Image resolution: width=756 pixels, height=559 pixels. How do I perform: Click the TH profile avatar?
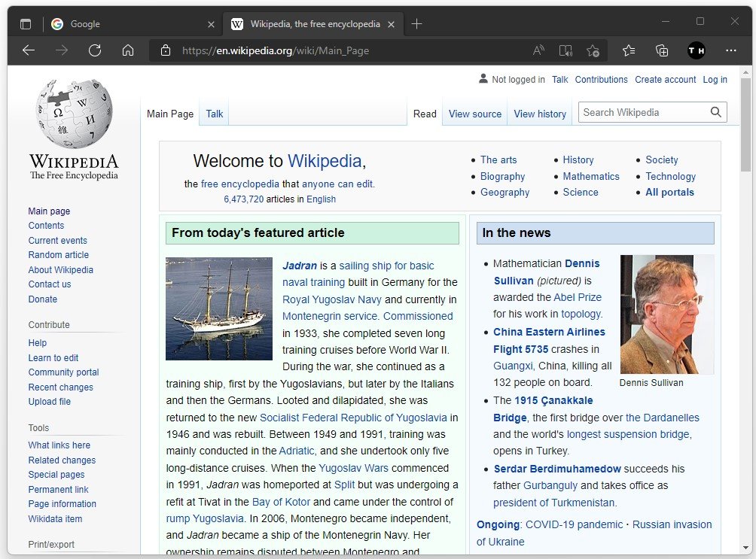pyautogui.click(x=697, y=50)
